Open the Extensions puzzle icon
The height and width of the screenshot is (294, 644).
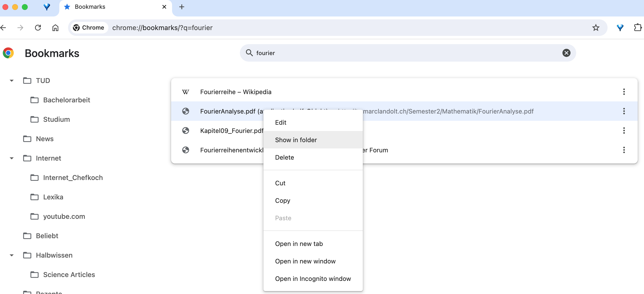(x=637, y=28)
